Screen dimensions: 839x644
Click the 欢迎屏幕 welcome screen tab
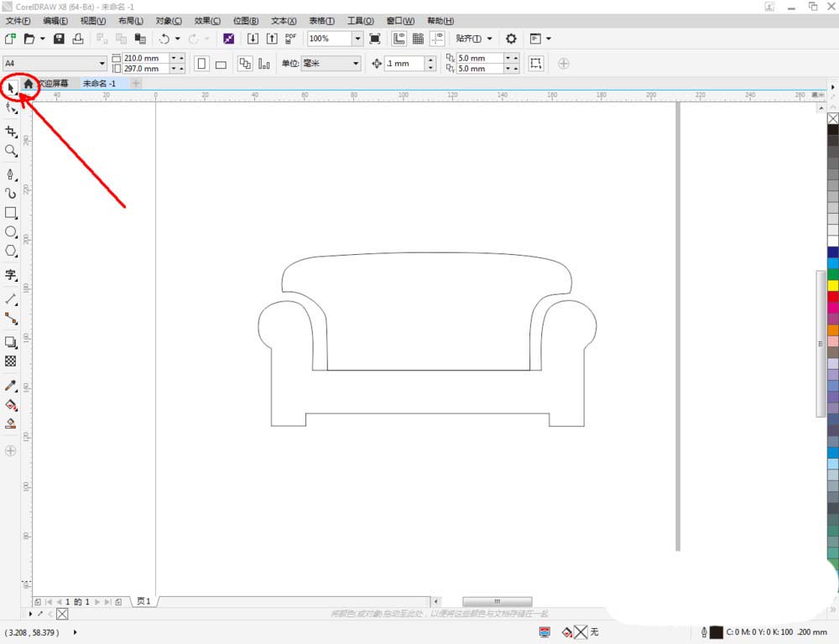[x=54, y=84]
